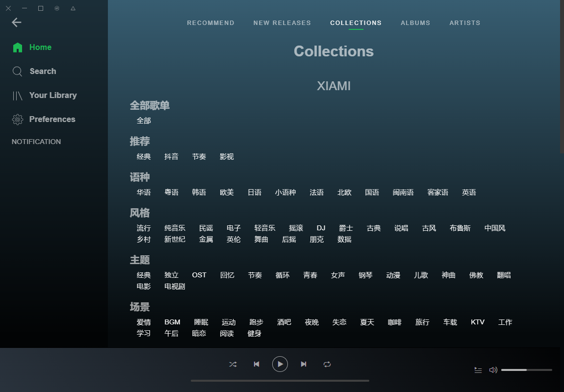The height and width of the screenshot is (392, 564).
Task: Seek on the playback progress bar
Action: point(280,381)
